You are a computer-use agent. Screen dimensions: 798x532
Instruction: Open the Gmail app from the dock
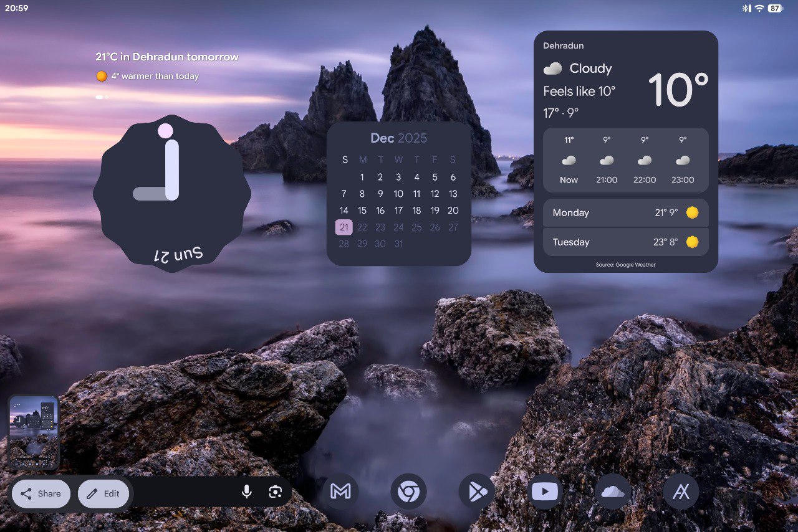[x=342, y=492]
